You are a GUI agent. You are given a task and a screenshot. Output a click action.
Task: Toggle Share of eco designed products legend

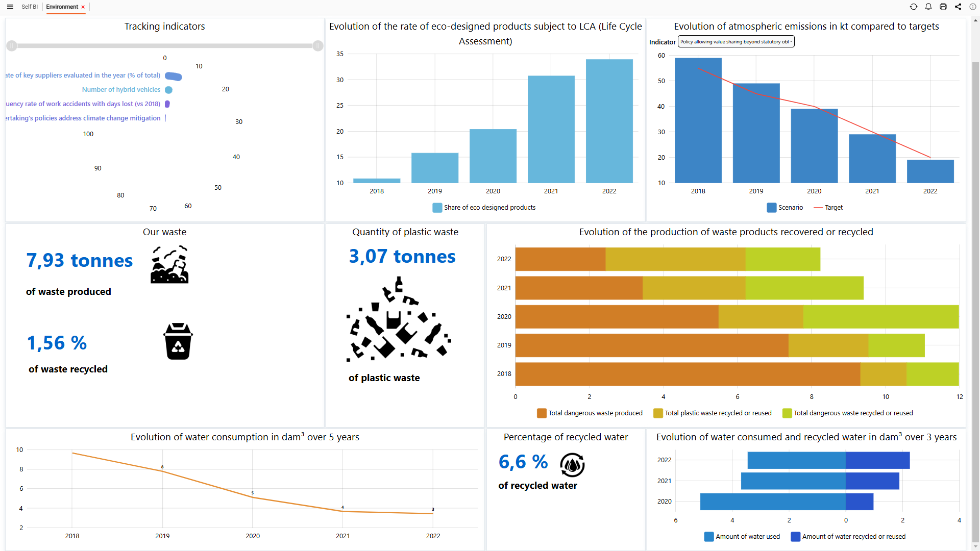483,208
